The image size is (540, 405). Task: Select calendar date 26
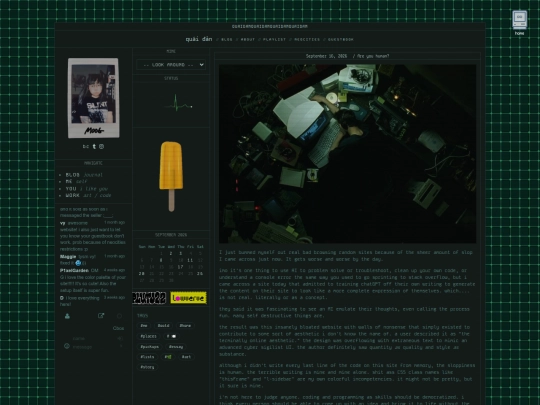pos(200,274)
